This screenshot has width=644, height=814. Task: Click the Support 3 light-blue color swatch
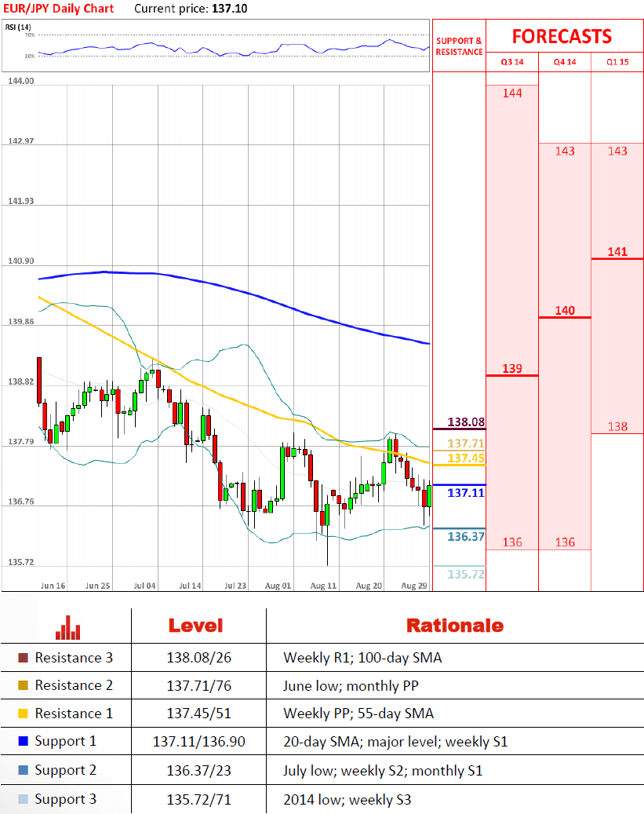23,799
